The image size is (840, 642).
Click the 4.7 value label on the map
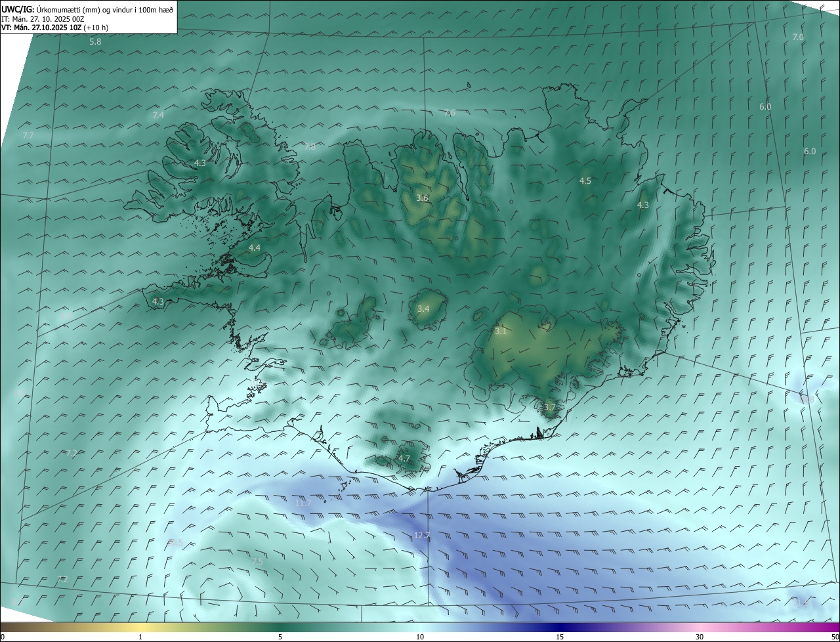[x=404, y=459]
